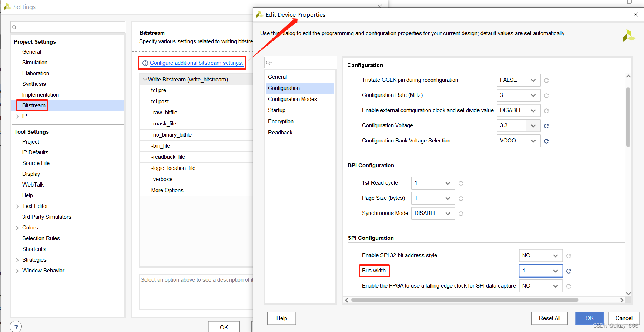Reset Configuration Rate to default
The height and width of the screenshot is (332, 644).
(546, 95)
